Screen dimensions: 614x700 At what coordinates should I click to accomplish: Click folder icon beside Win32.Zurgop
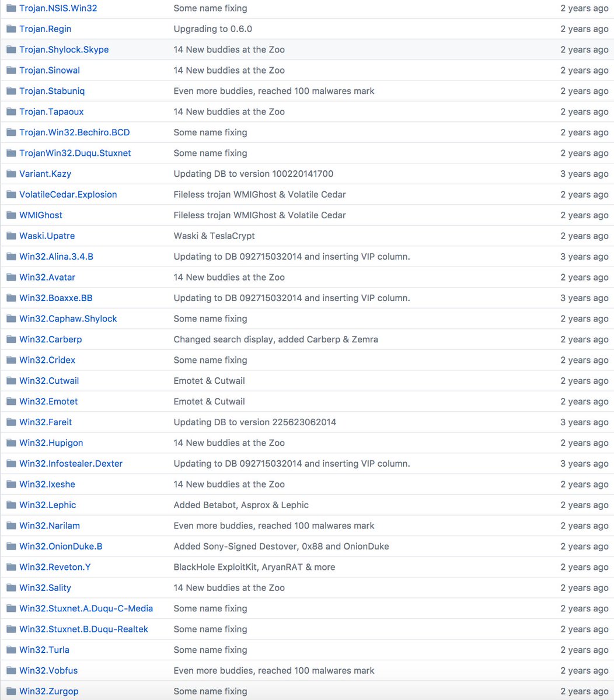pos(11,691)
